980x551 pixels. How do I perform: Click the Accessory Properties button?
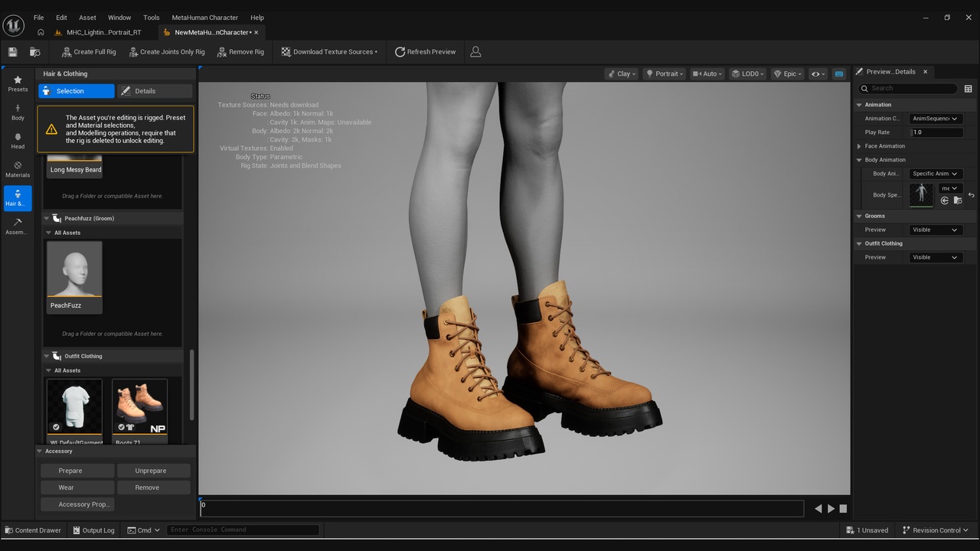77,504
